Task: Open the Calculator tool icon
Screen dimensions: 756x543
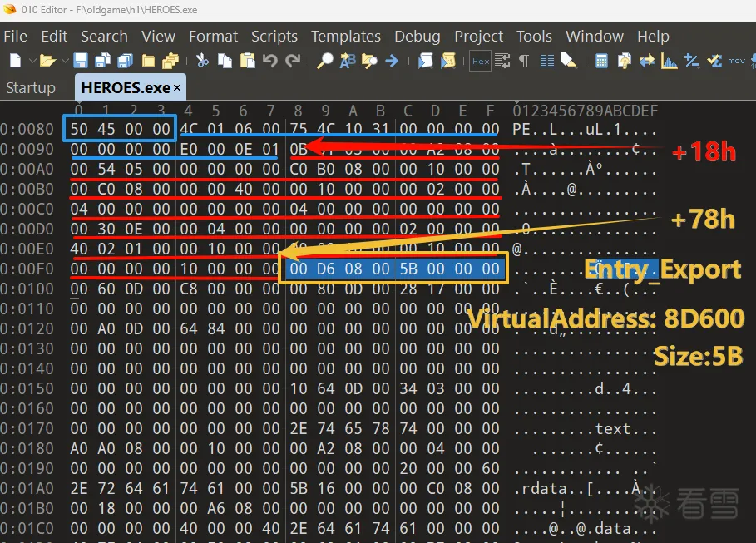Action: pyautogui.click(x=601, y=61)
